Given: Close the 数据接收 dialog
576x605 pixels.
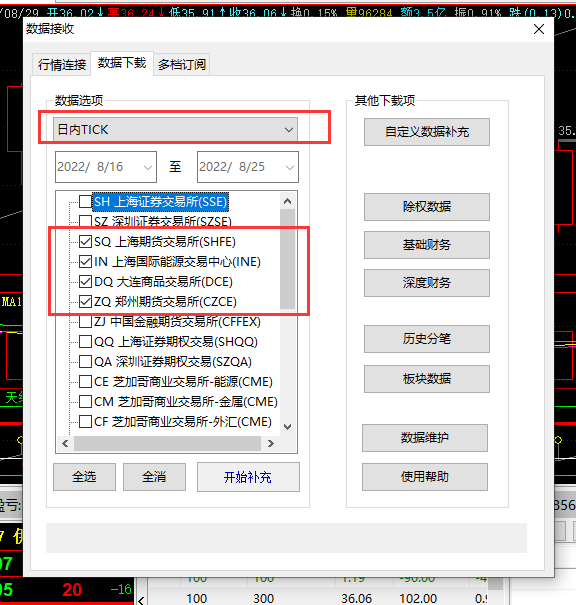Looking at the screenshot, I should pyautogui.click(x=539, y=29).
